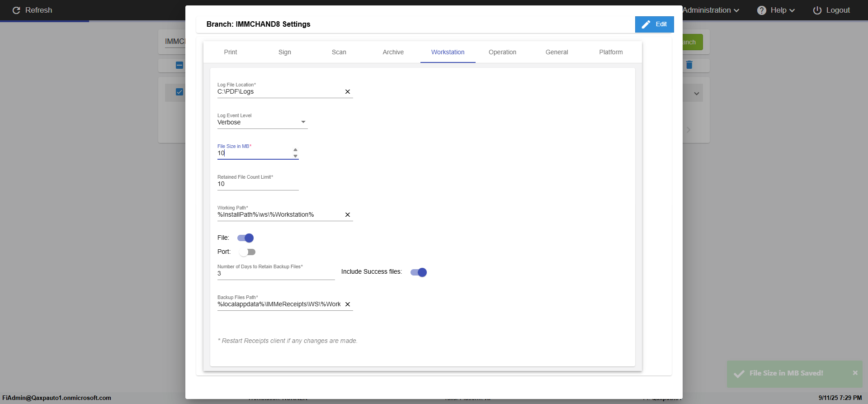Toggle Include Success files switch
The image size is (868, 404).
[419, 272]
